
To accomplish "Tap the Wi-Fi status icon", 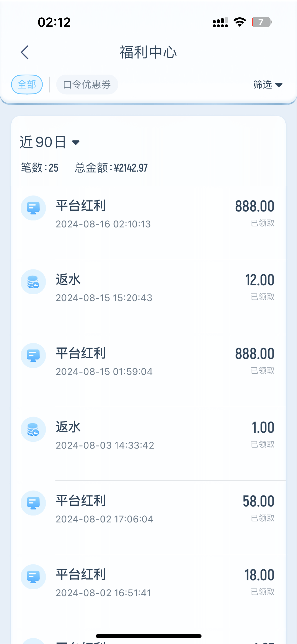I will pyautogui.click(x=240, y=22).
